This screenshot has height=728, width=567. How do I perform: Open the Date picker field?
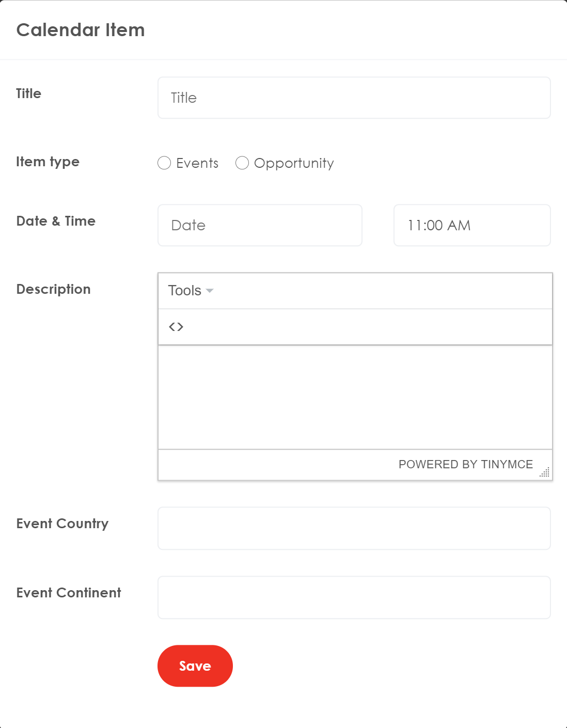point(260,225)
